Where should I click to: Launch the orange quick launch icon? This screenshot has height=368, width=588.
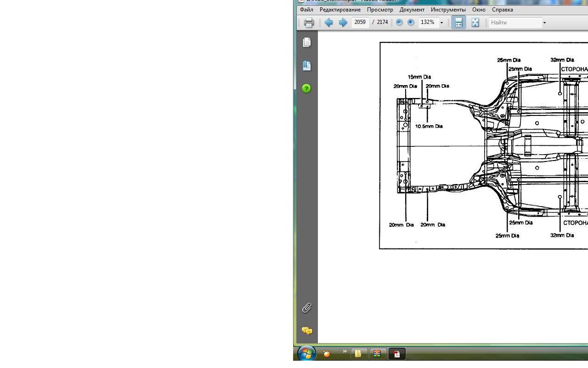(x=327, y=354)
